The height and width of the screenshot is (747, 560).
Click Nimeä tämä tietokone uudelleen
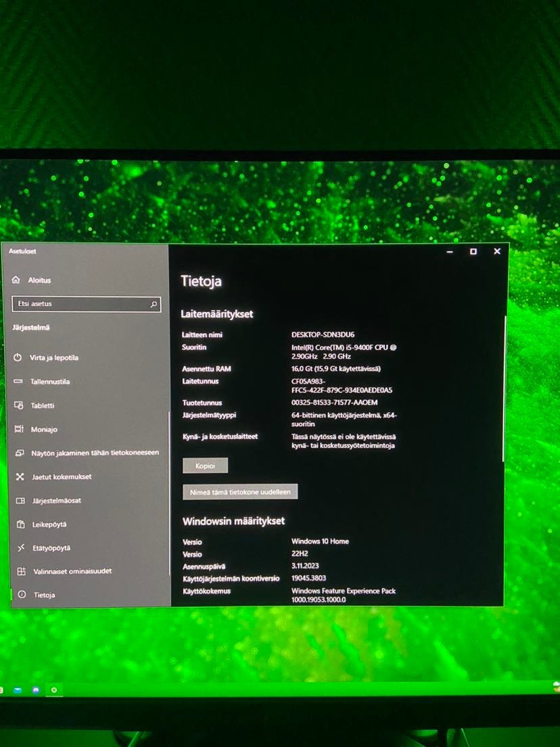click(x=240, y=492)
